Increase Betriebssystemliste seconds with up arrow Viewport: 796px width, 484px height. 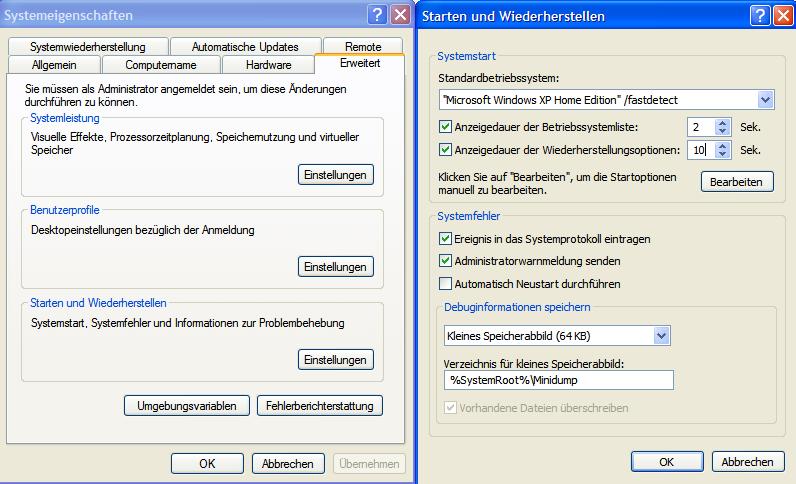tap(722, 122)
